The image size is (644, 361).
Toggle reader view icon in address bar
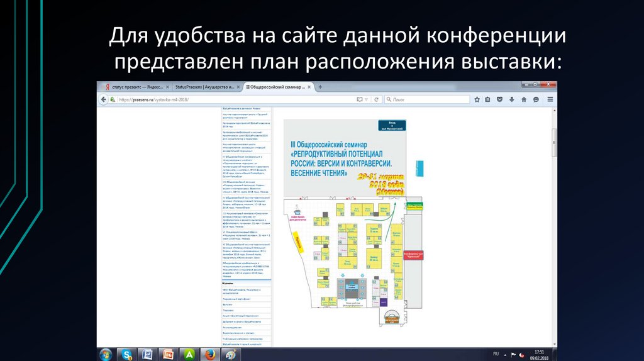coord(359,99)
